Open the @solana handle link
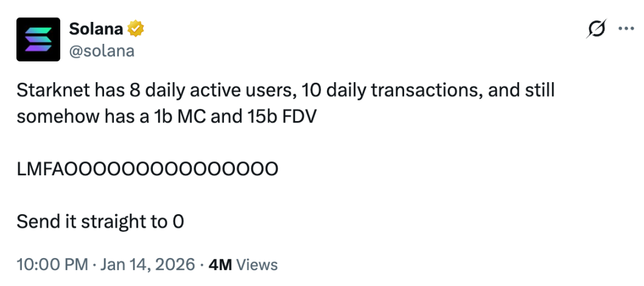This screenshot has width=644, height=286. pyautogui.click(x=102, y=51)
